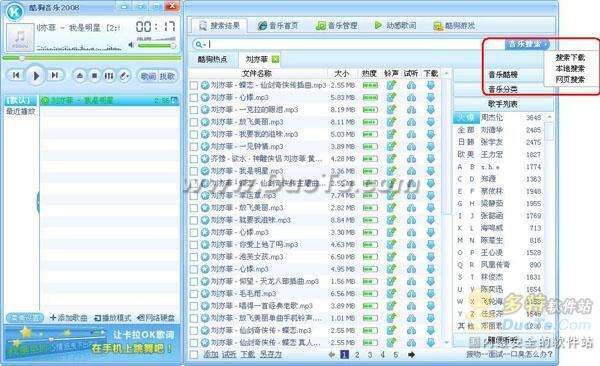Viewport: 600px width, 366px height.
Task: Download 我要我的滋味.mp3 with the arrow icon
Action: (430, 134)
